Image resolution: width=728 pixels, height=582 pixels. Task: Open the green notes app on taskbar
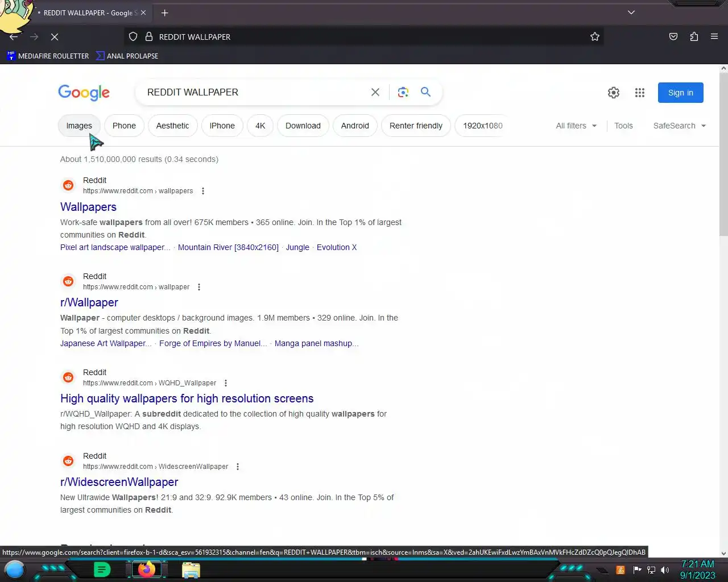pos(102,569)
